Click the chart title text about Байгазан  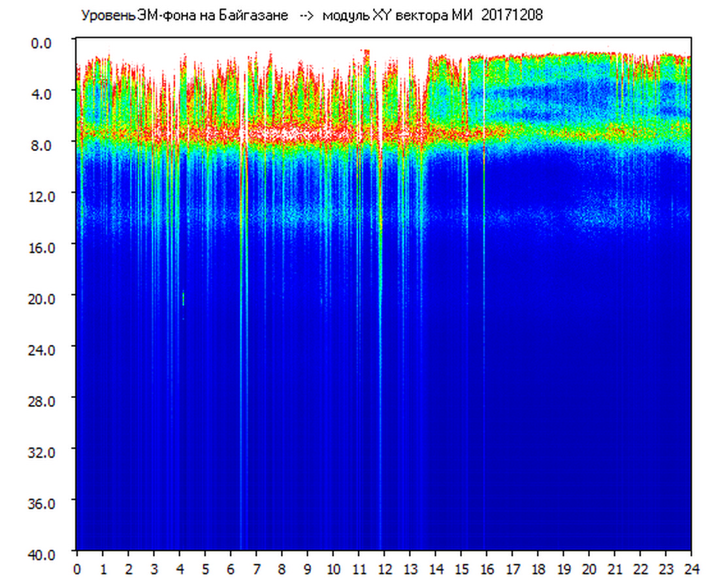(184, 16)
